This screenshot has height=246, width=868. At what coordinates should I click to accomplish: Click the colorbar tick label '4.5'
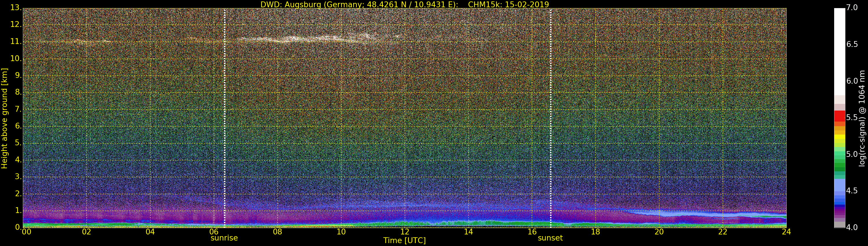coord(852,191)
